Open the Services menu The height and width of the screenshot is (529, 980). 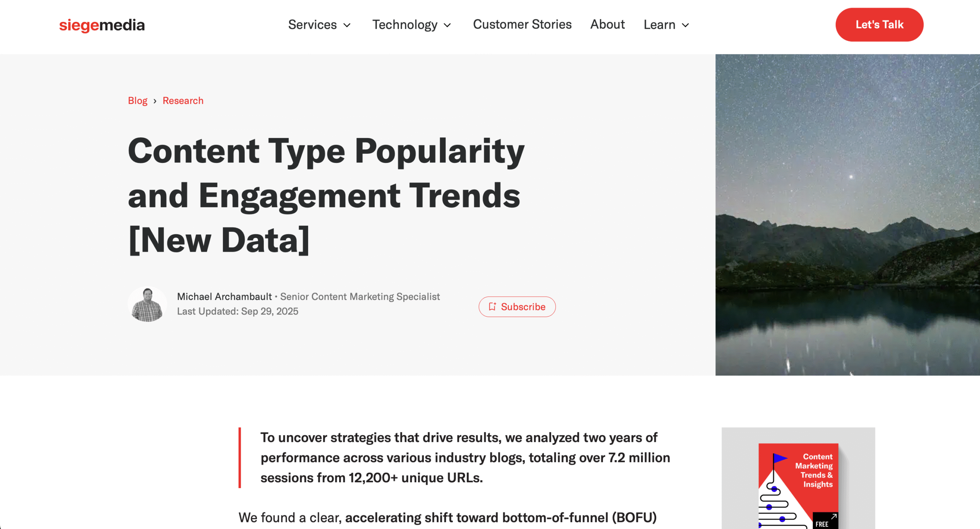coord(312,25)
